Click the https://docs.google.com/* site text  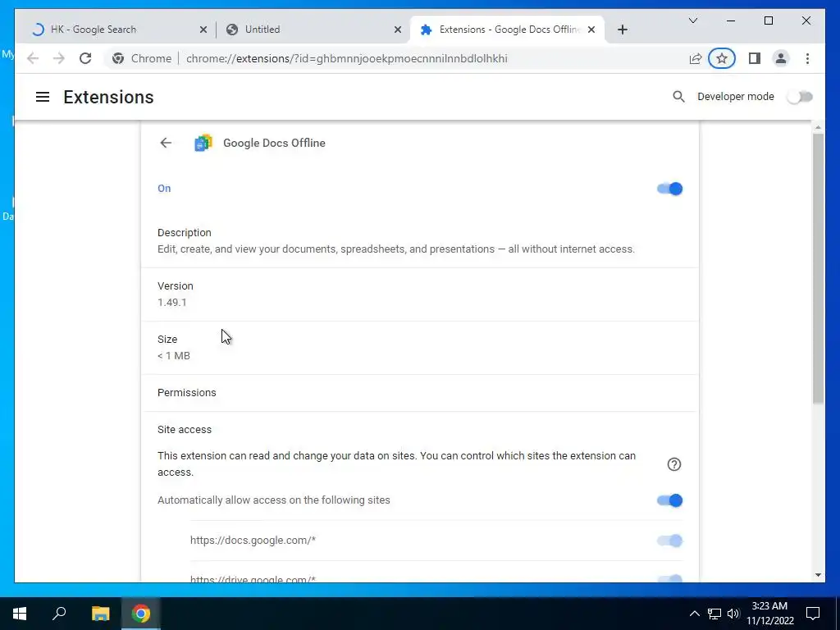253,541
